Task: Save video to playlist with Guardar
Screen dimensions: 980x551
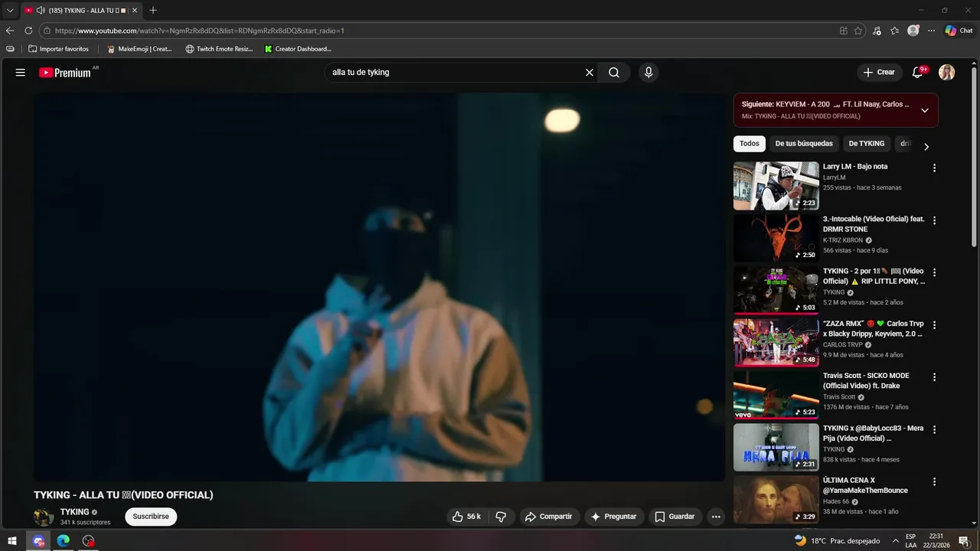Action: pyautogui.click(x=675, y=517)
